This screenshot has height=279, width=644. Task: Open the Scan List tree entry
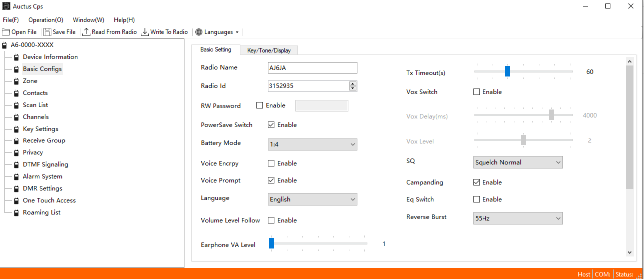tap(35, 105)
